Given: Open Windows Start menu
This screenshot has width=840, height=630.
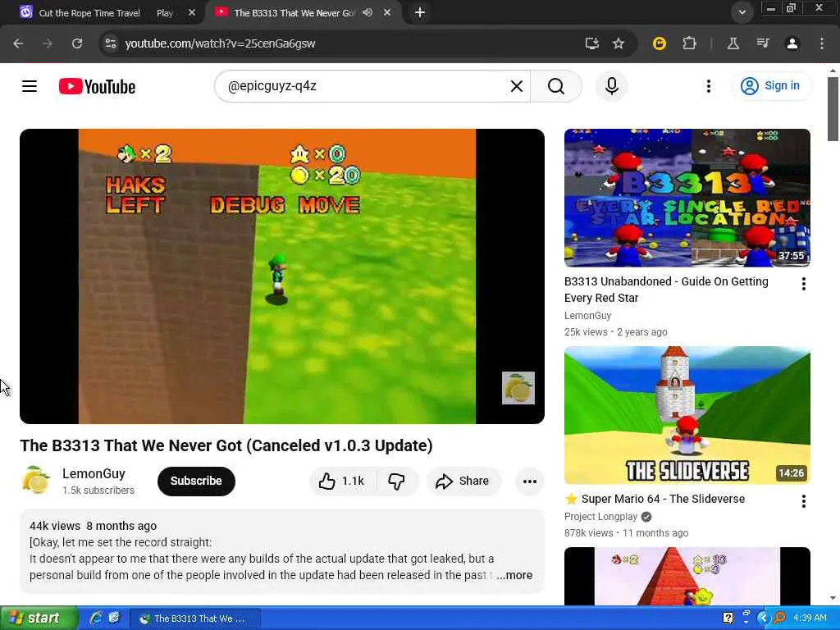Looking at the screenshot, I should (x=38, y=619).
